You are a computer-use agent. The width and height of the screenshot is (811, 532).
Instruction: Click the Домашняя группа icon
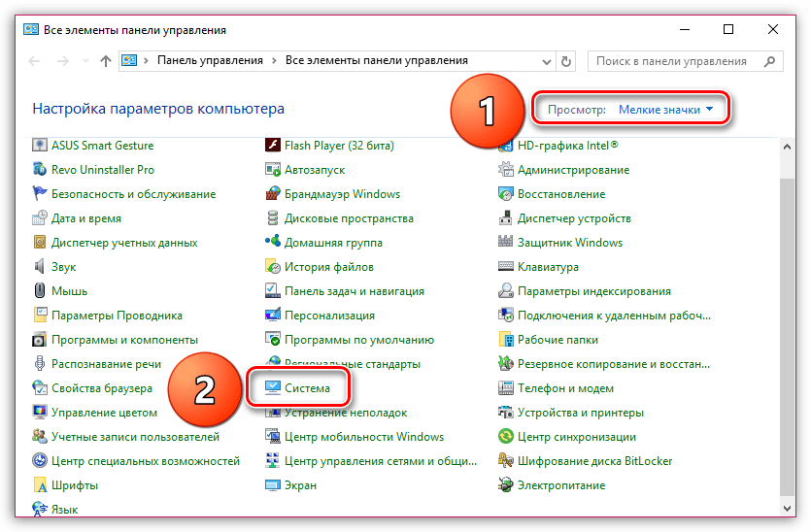(x=273, y=243)
